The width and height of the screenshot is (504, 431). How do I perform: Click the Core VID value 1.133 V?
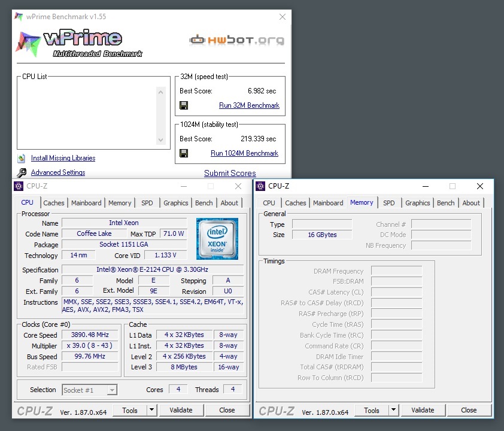click(x=165, y=255)
